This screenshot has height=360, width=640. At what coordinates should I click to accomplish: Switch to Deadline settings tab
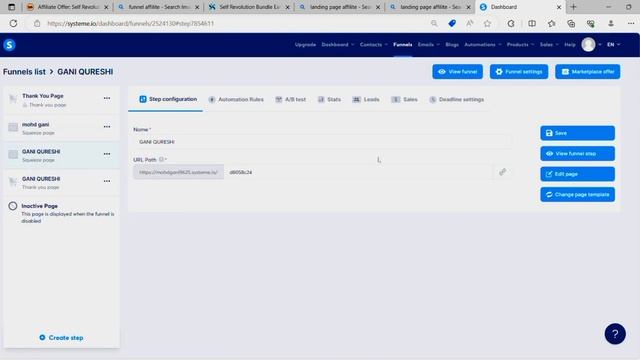coord(456,99)
